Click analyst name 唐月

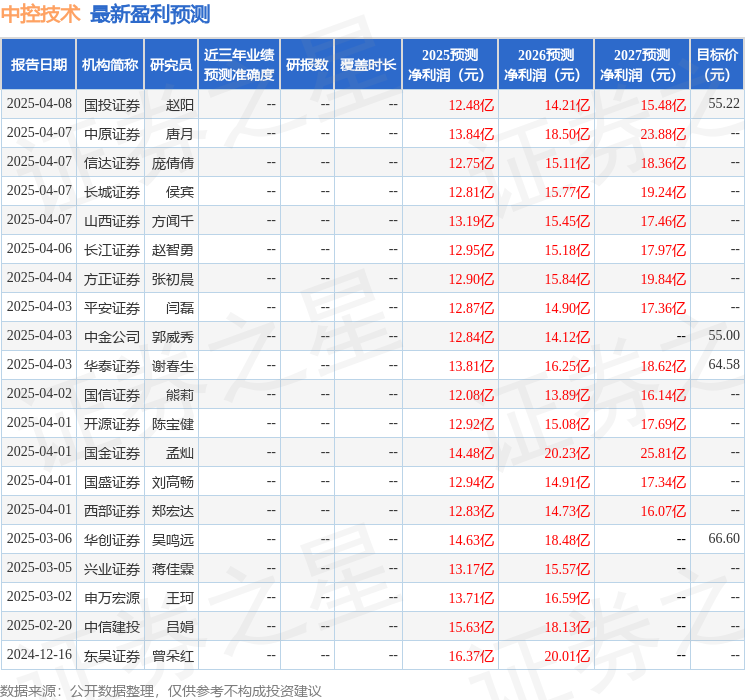[180, 134]
